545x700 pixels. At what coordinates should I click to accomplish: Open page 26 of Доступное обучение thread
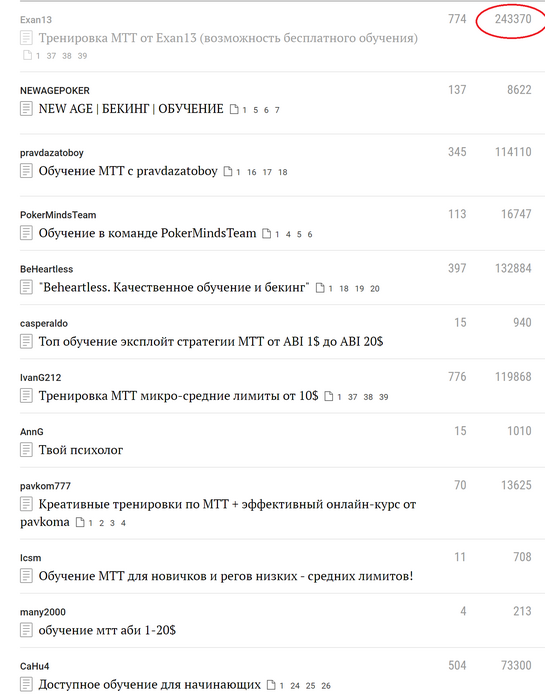[x=326, y=686]
